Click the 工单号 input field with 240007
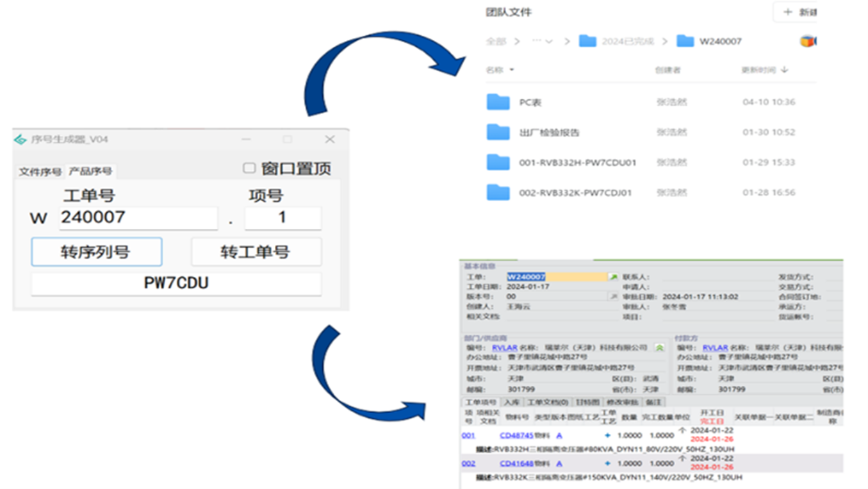 coord(138,218)
